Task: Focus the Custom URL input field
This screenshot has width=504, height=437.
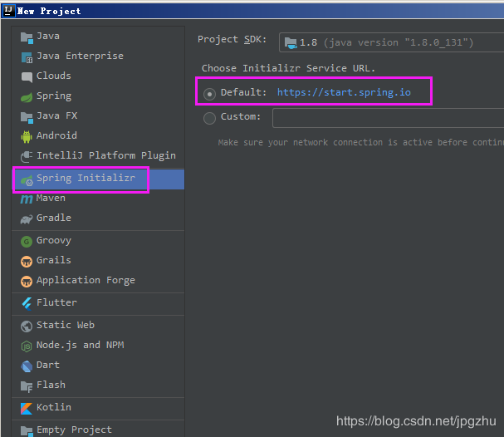Action: pos(389,118)
